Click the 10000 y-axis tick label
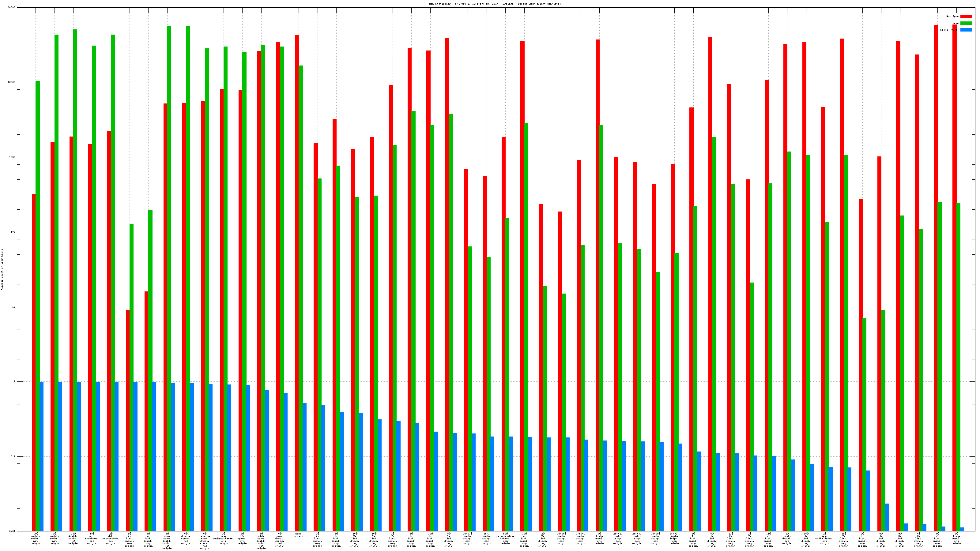Screen dimensions: 980x551 click(11, 83)
